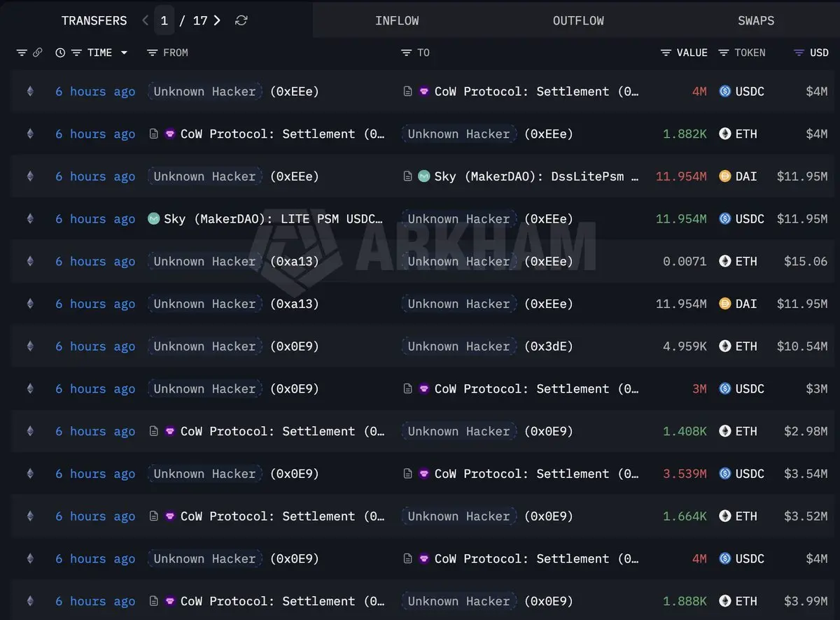
Task: Click the Sky logo beside LITE PSM USDC
Action: tap(154, 218)
